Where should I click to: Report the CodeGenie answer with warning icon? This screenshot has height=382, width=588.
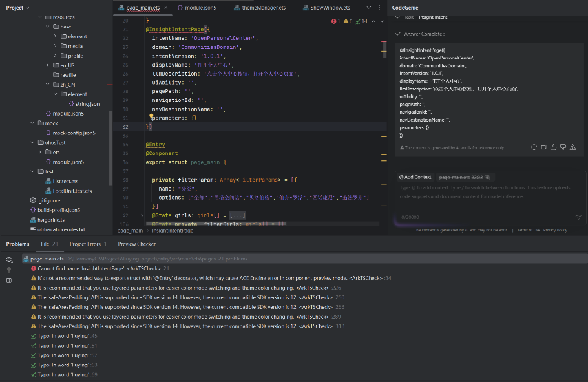tap(573, 147)
